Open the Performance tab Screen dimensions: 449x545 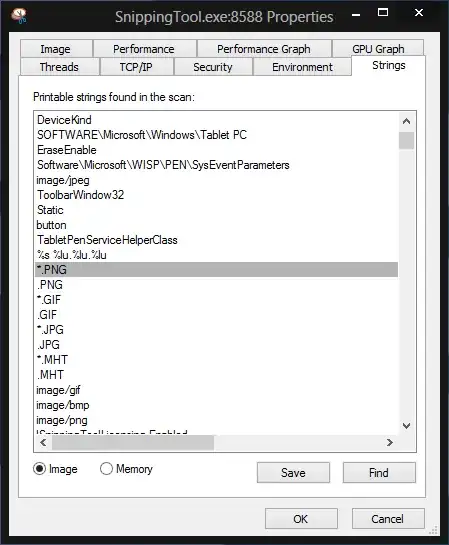click(144, 49)
